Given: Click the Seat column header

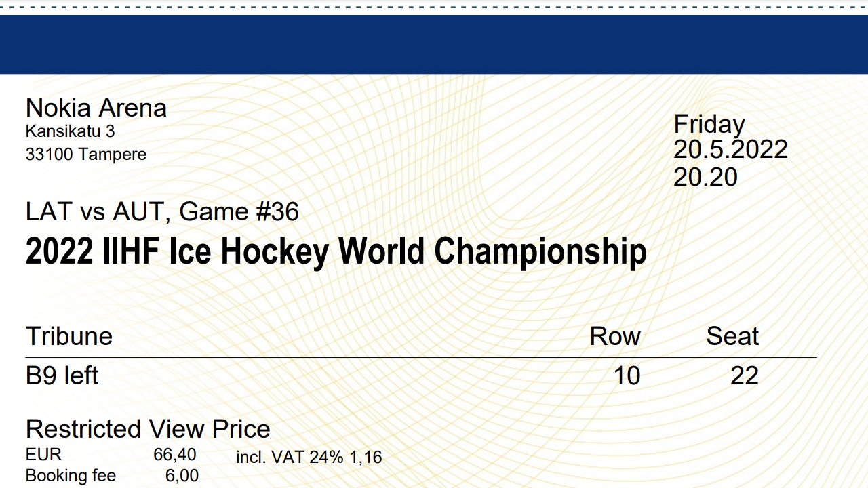Looking at the screenshot, I should (x=732, y=336).
